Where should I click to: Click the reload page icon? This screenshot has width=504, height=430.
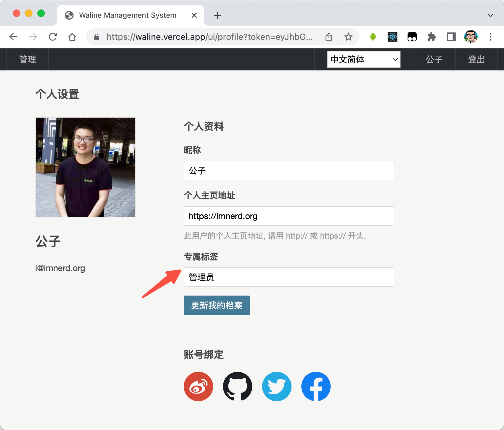coord(53,37)
